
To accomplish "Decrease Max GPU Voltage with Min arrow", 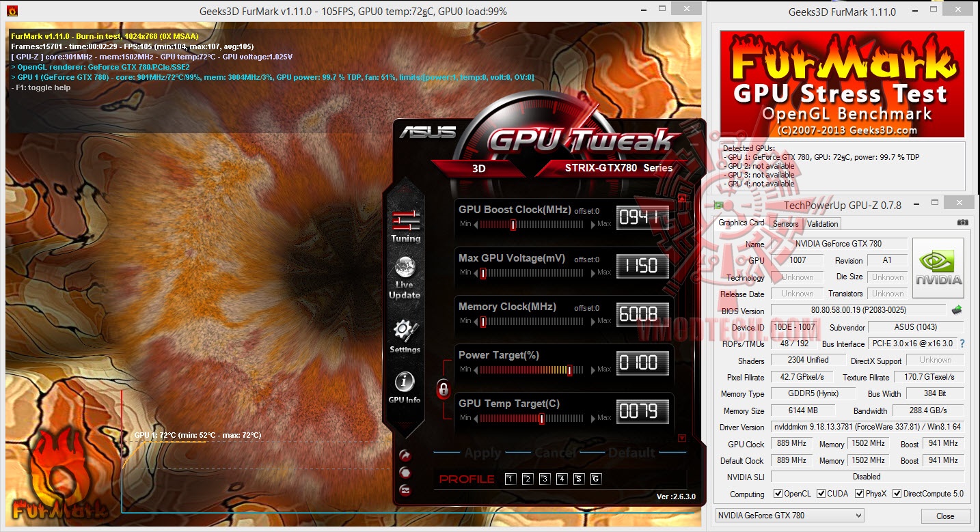I will (x=476, y=272).
